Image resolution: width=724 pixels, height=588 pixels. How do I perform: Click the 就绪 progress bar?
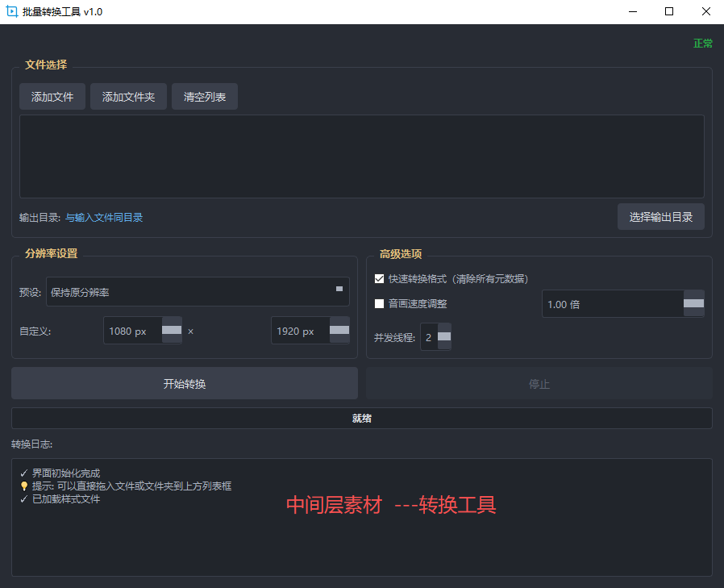point(361,419)
